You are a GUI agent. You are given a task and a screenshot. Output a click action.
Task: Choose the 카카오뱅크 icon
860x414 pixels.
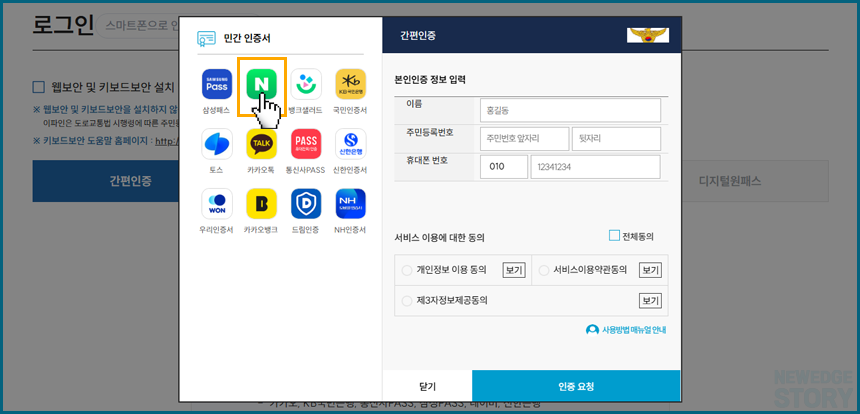coord(261,203)
